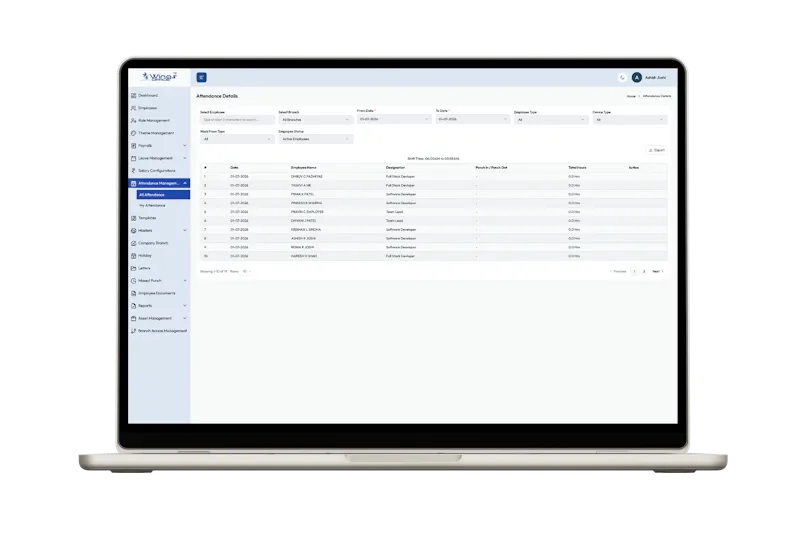Open the To Date picker
The width and height of the screenshot is (800, 533).
pos(473,119)
